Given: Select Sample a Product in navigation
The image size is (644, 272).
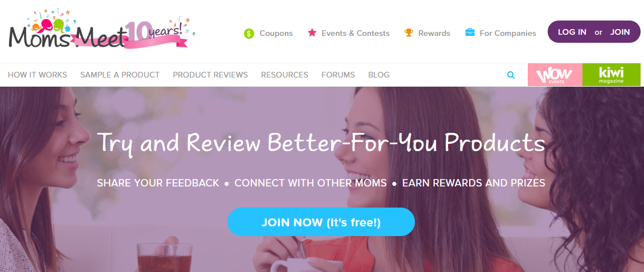Looking at the screenshot, I should pos(120,75).
